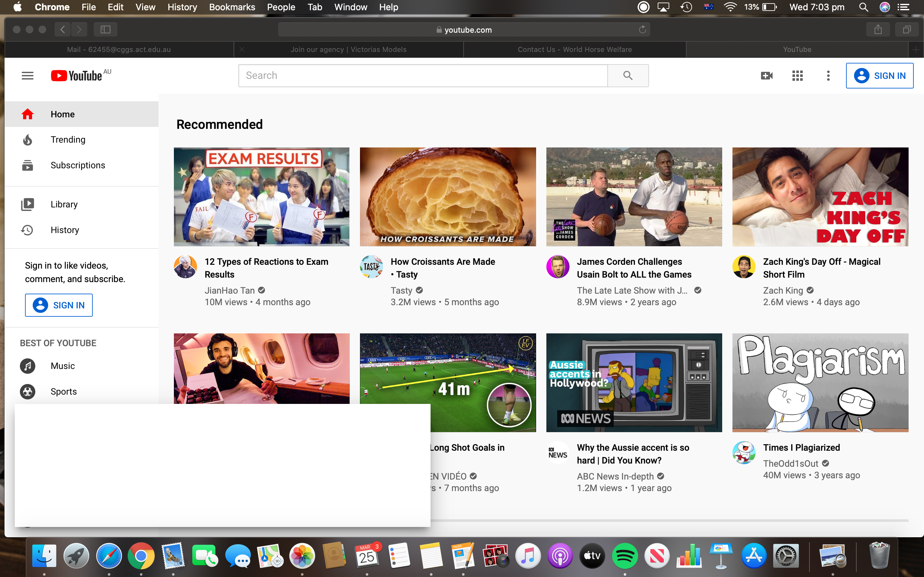The width and height of the screenshot is (924, 577).
Task: Open How Croissants Are Made thumbnail
Action: point(448,197)
